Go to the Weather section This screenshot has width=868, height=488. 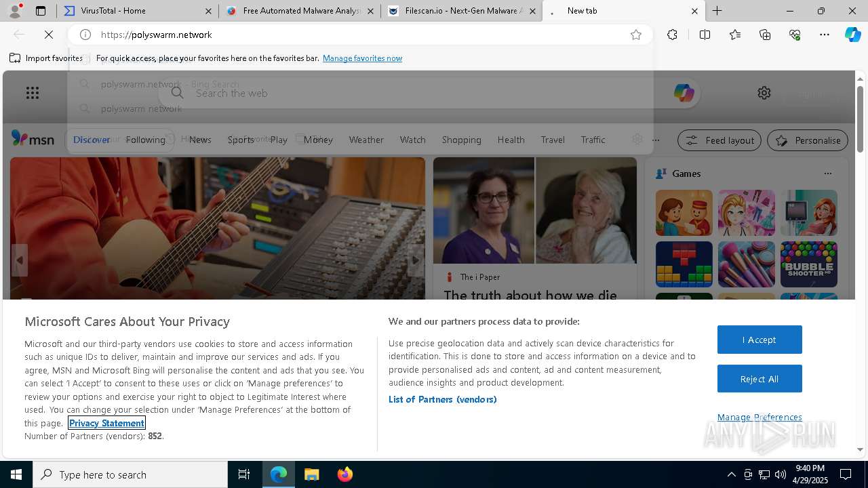point(366,140)
